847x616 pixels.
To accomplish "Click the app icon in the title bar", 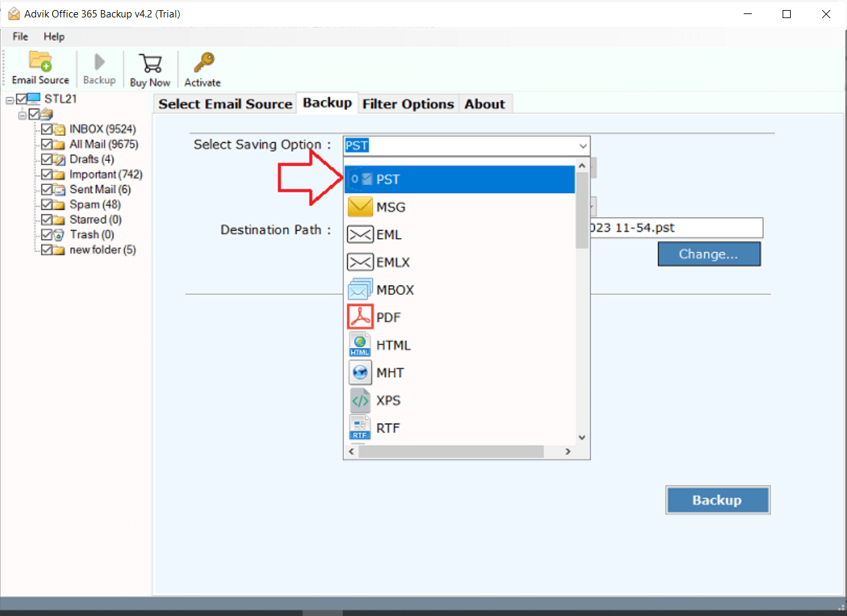I will [x=14, y=13].
